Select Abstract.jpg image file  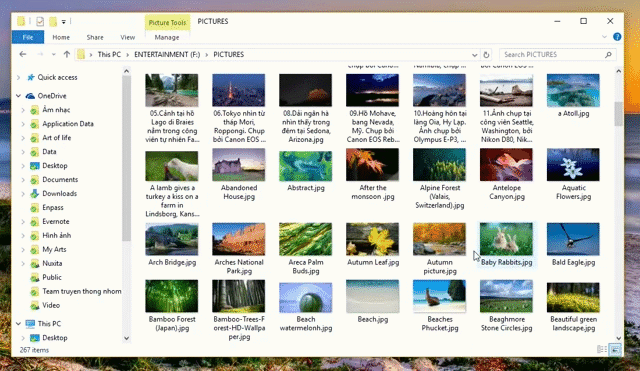coord(305,166)
